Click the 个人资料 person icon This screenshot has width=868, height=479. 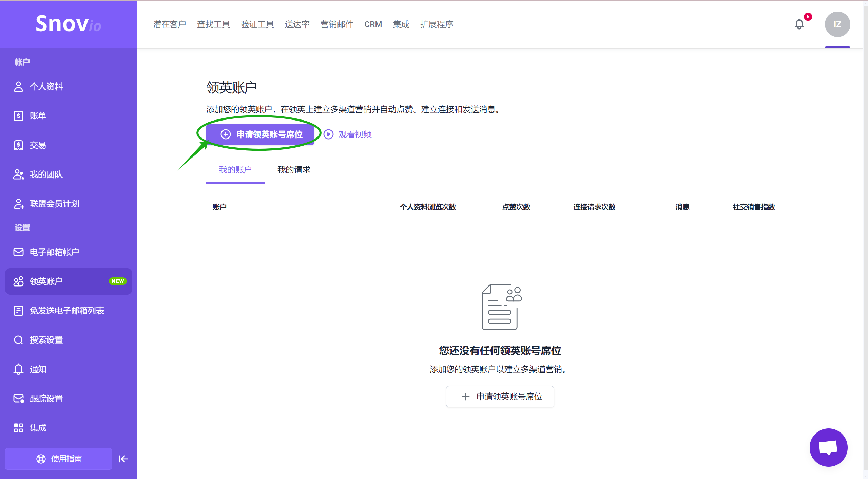pos(18,87)
